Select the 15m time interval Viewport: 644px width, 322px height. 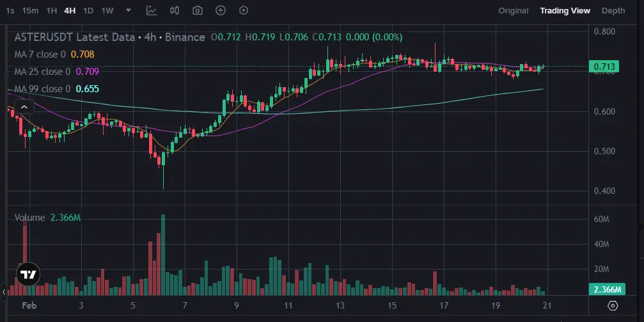pos(30,11)
